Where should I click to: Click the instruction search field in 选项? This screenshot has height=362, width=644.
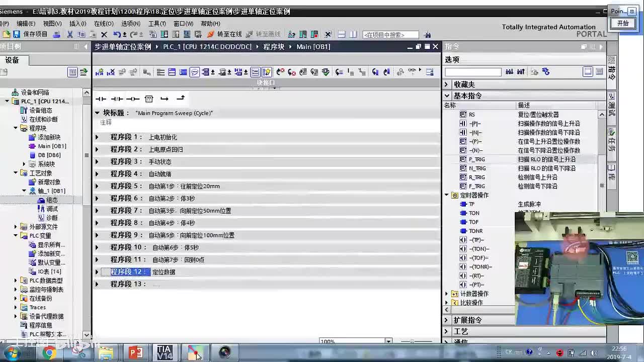[473, 72]
